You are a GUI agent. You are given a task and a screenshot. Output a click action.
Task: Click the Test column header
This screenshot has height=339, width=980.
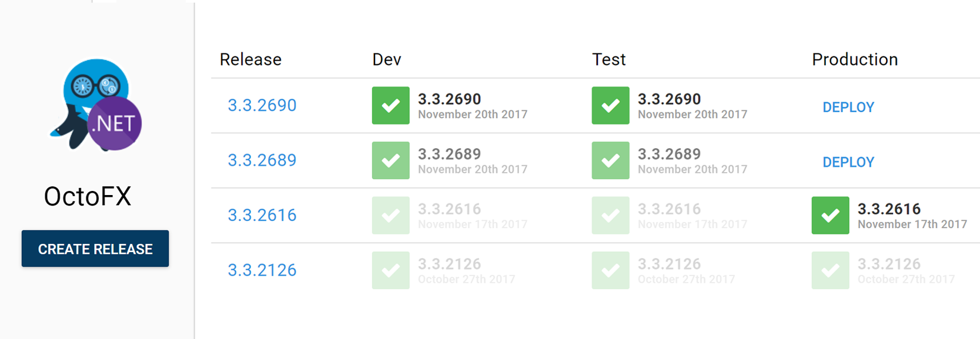coord(608,59)
